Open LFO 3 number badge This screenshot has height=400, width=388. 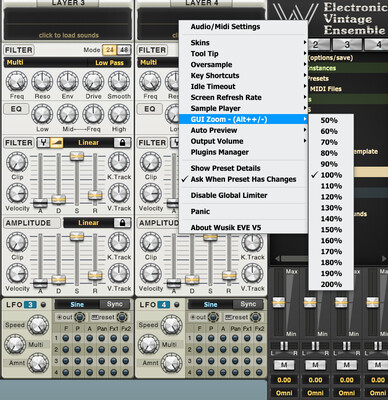click(x=30, y=305)
